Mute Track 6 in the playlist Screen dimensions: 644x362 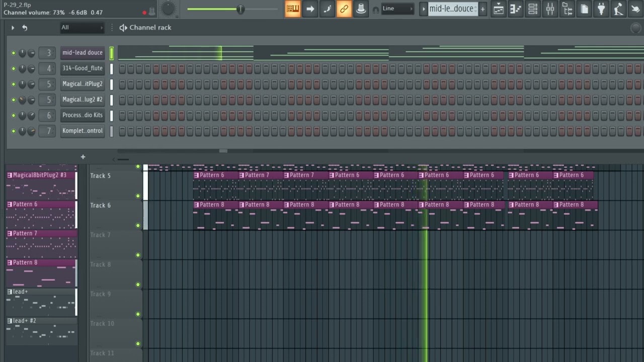[138, 226]
